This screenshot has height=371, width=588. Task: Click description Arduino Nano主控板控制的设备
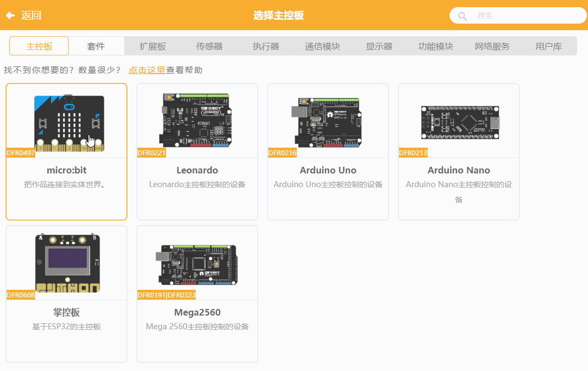point(459,192)
